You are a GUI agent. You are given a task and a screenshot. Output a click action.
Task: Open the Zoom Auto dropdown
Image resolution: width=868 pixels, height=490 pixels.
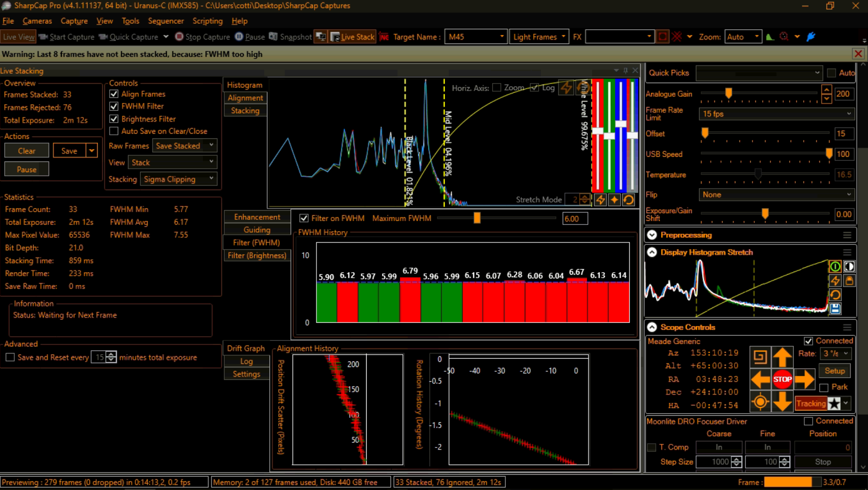[x=743, y=37]
